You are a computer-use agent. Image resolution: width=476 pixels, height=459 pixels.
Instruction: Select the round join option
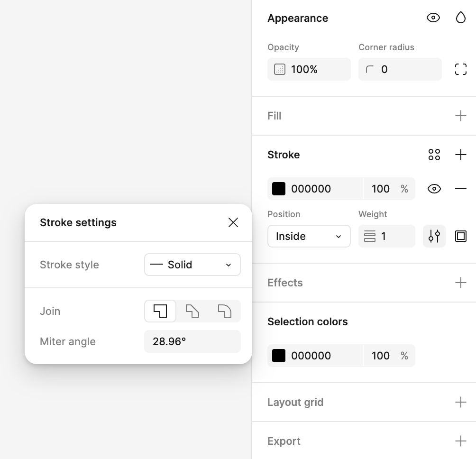(x=225, y=312)
